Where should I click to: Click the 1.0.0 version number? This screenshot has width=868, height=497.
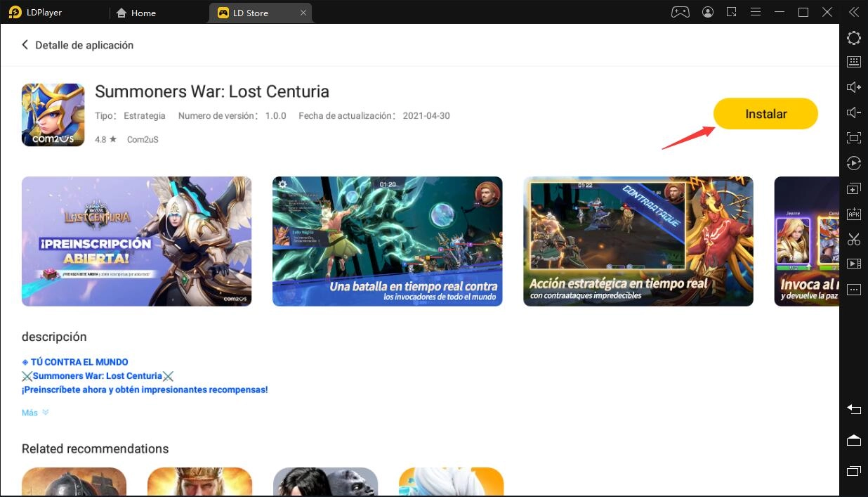point(276,116)
